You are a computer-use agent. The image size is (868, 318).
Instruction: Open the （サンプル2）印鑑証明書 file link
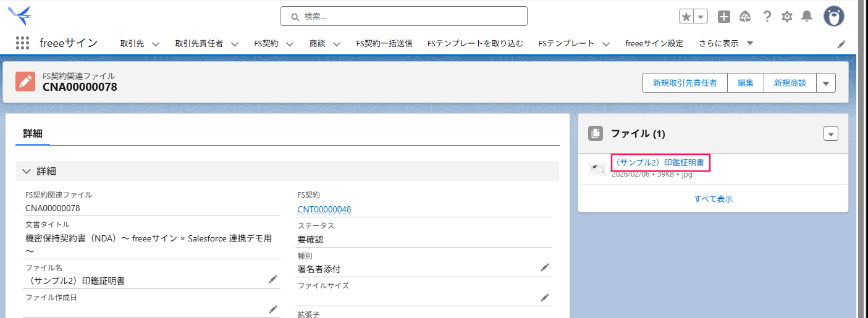point(660,162)
